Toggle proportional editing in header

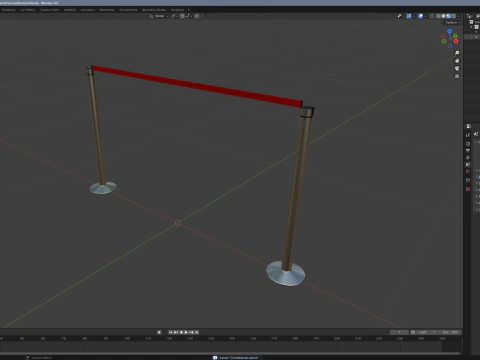click(x=197, y=16)
